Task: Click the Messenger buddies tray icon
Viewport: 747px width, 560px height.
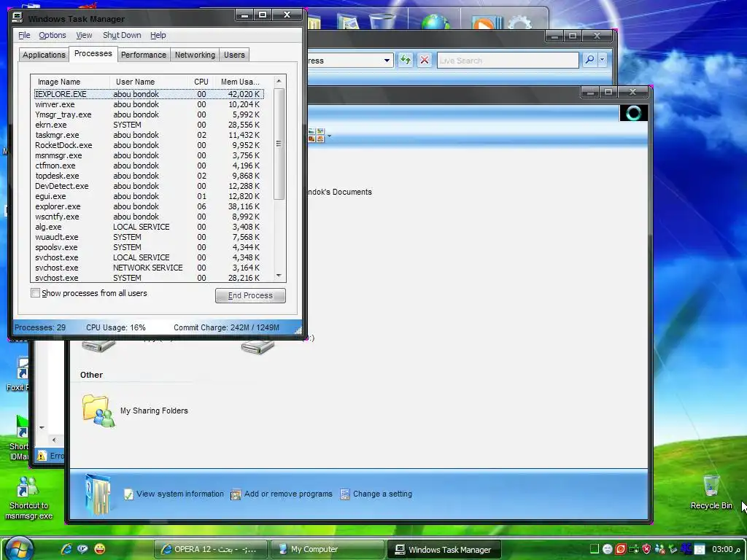Action: (659, 549)
